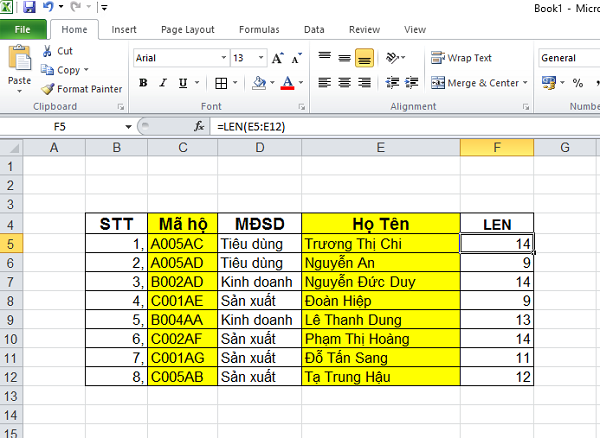Toggle Wrap Text option

point(461,58)
